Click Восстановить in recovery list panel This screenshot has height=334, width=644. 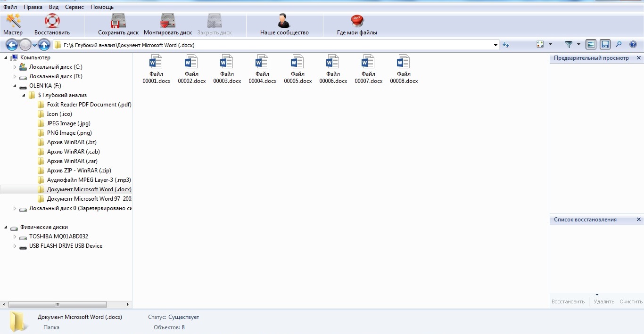(568, 301)
